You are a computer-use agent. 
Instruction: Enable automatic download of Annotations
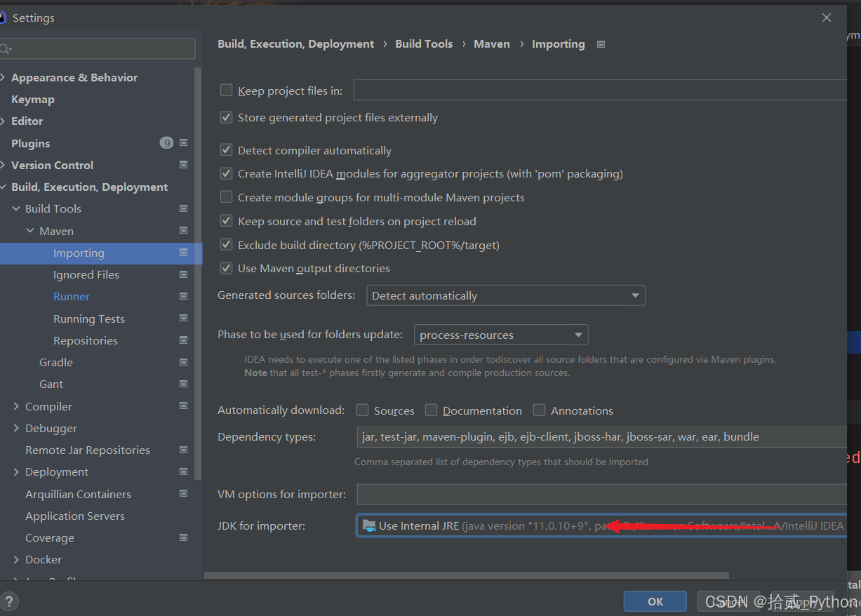pos(539,410)
